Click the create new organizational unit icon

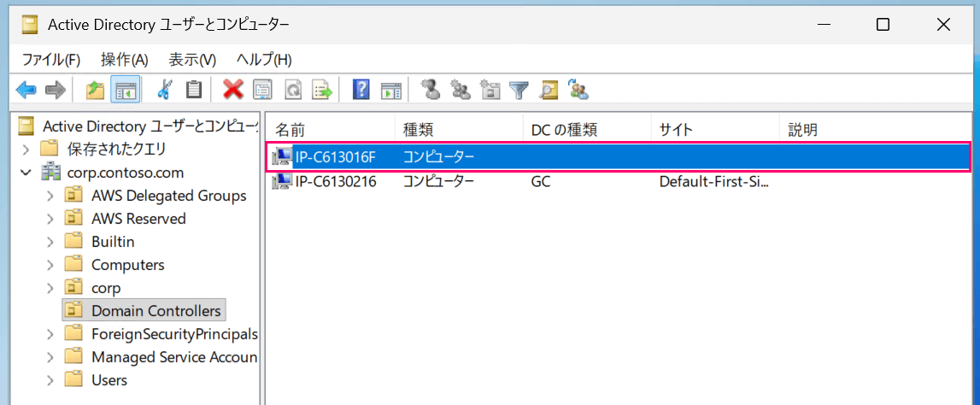[490, 90]
